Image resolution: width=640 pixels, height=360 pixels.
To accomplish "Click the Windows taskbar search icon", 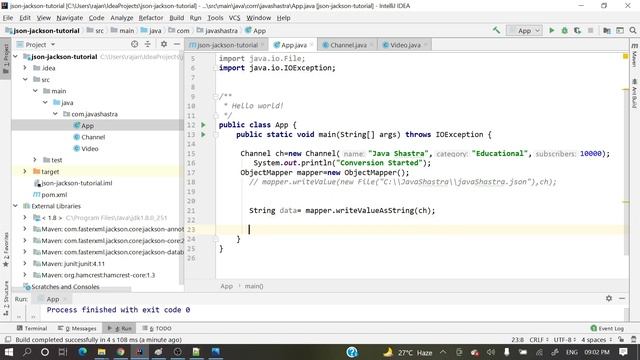I will (x=27, y=352).
